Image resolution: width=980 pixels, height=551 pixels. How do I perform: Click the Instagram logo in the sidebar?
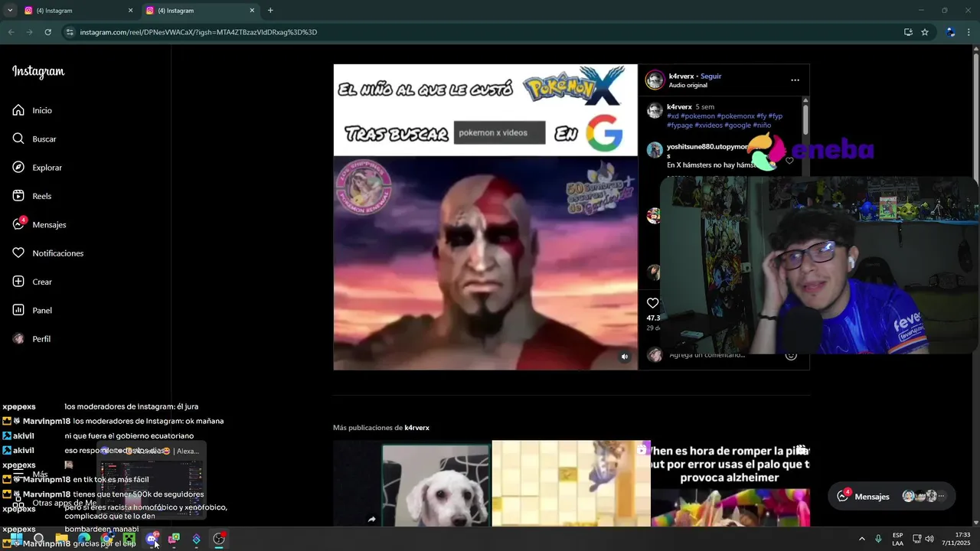[x=38, y=72]
